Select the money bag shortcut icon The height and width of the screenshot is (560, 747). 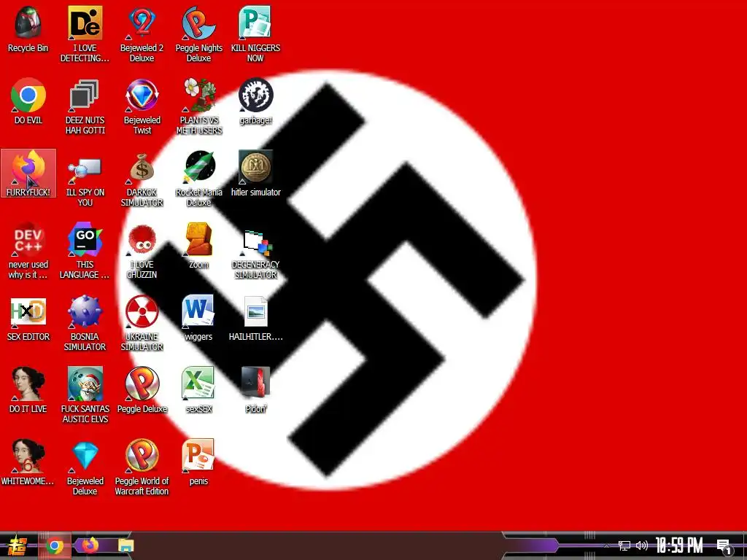142,167
